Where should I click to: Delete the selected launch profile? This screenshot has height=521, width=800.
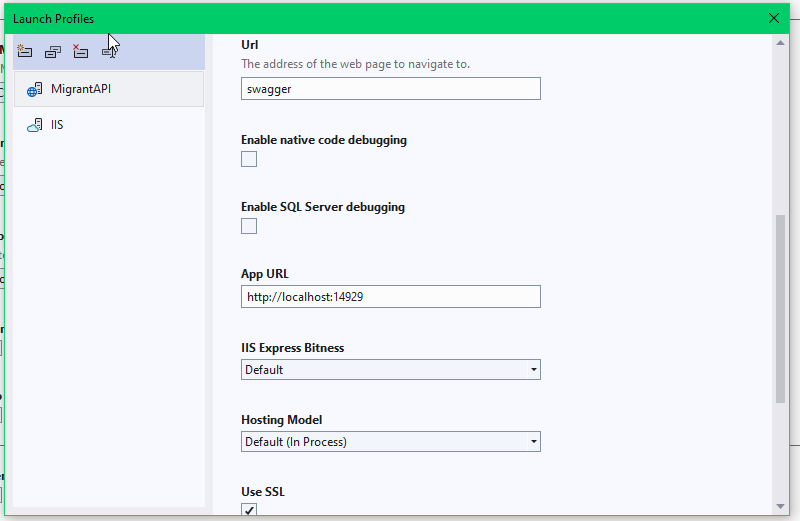coord(80,51)
